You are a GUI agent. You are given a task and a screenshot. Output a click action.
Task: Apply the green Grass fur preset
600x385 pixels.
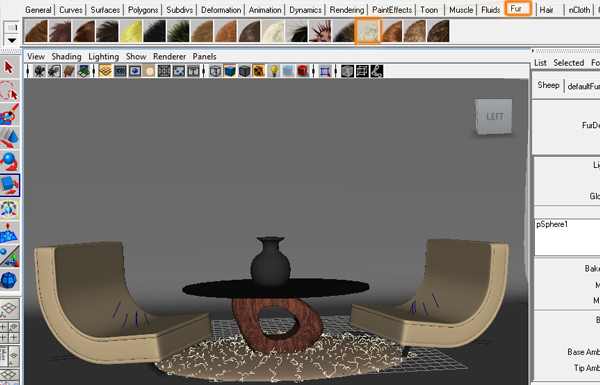point(179,31)
